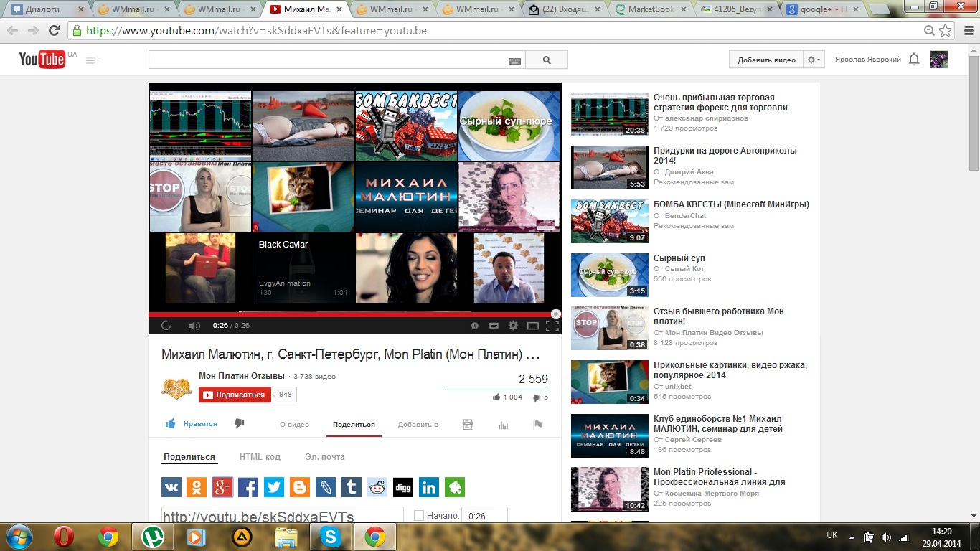
Task: Click the youtu.be share link field
Action: (283, 516)
